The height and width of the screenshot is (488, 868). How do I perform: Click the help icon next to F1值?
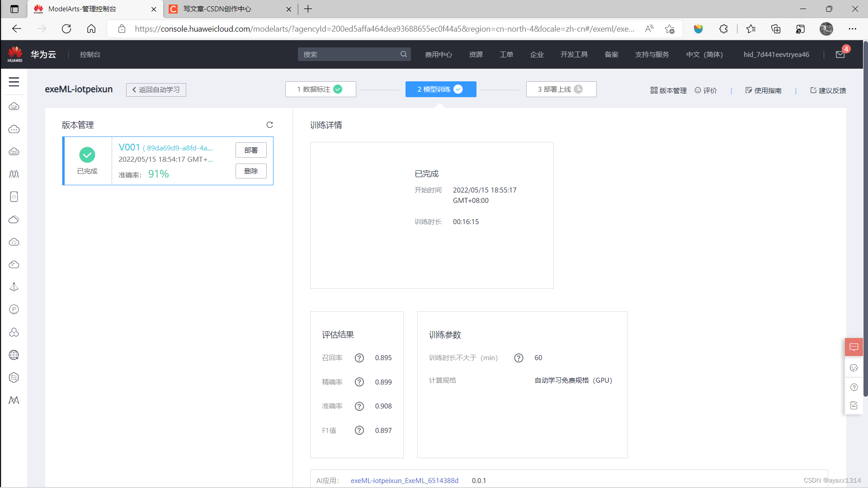pyautogui.click(x=359, y=431)
